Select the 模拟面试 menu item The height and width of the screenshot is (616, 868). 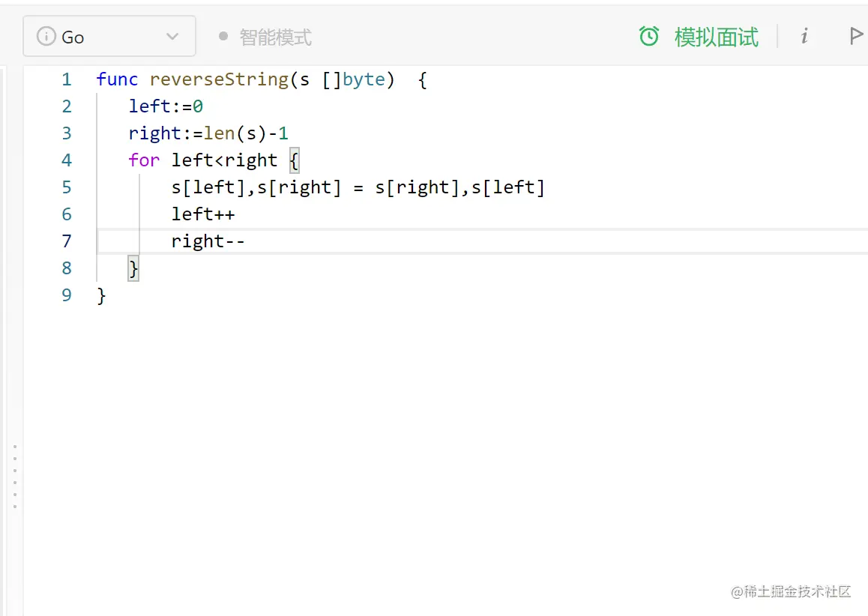tap(716, 35)
